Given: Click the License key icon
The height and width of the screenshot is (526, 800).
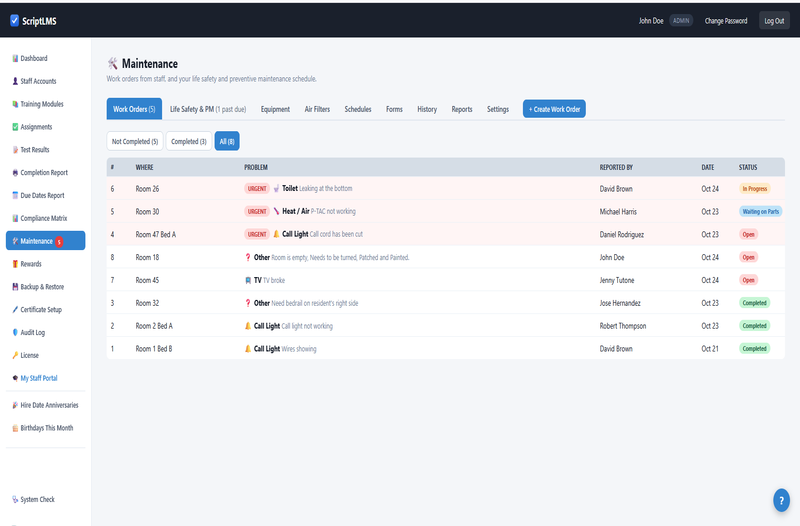Looking at the screenshot, I should [15, 355].
